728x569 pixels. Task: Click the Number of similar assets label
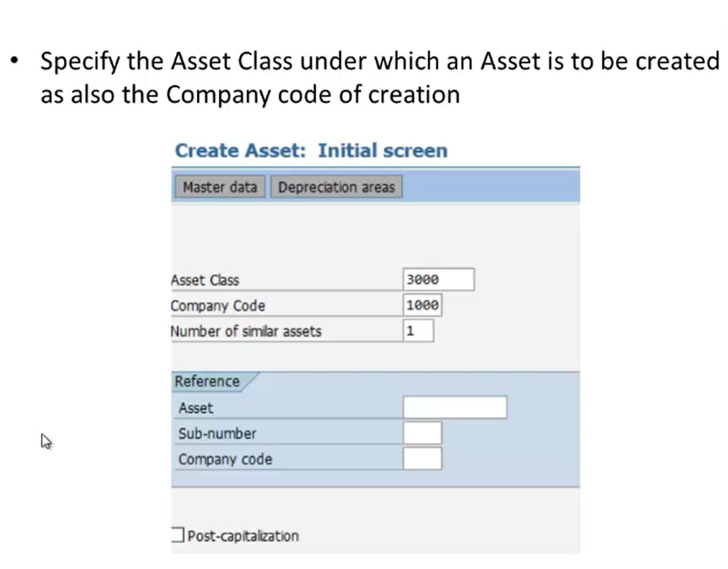pos(246,331)
